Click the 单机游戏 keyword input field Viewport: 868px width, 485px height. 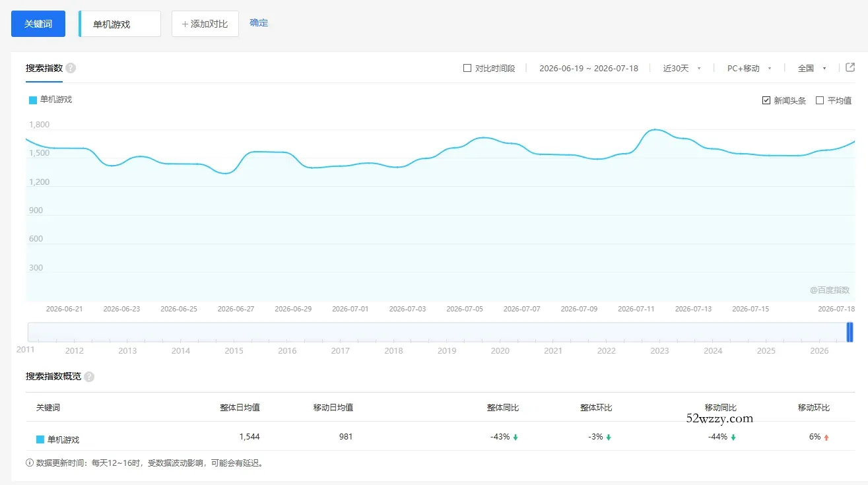pyautogui.click(x=119, y=24)
